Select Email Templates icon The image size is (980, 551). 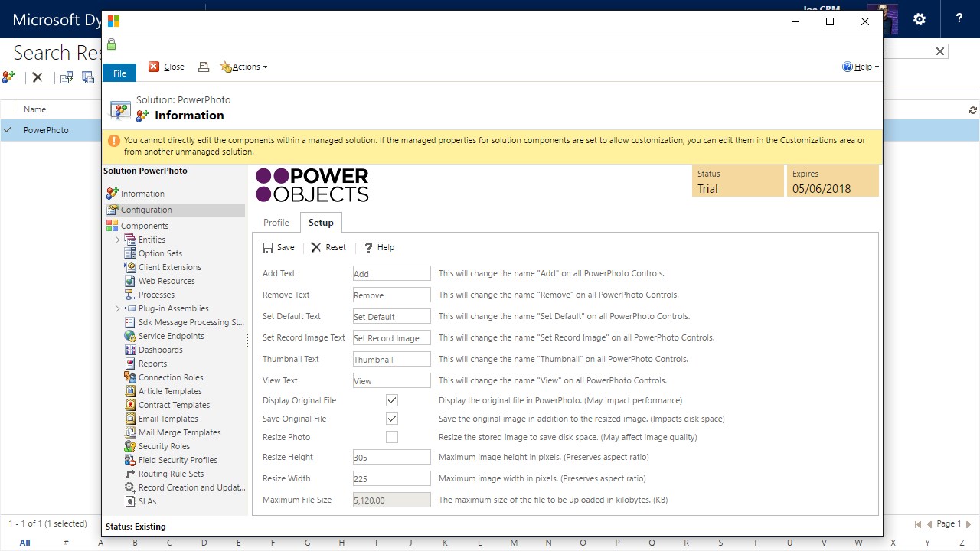pyautogui.click(x=130, y=419)
